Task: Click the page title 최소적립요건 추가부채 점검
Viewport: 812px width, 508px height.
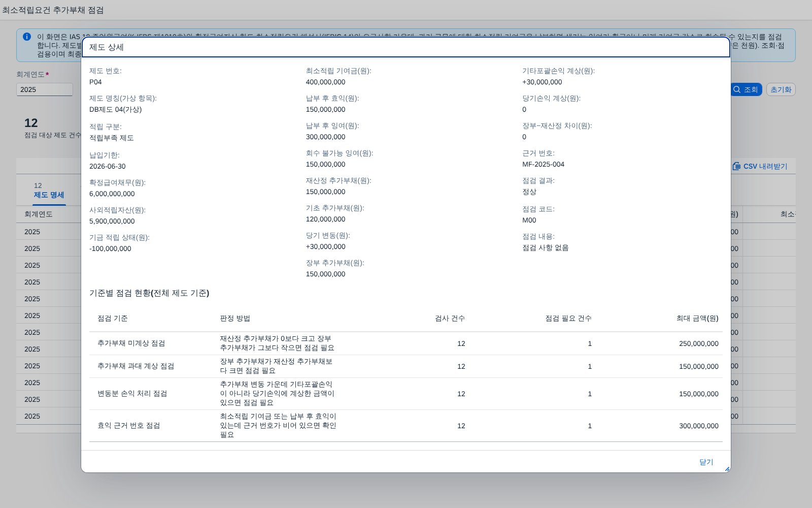Action: [53, 10]
